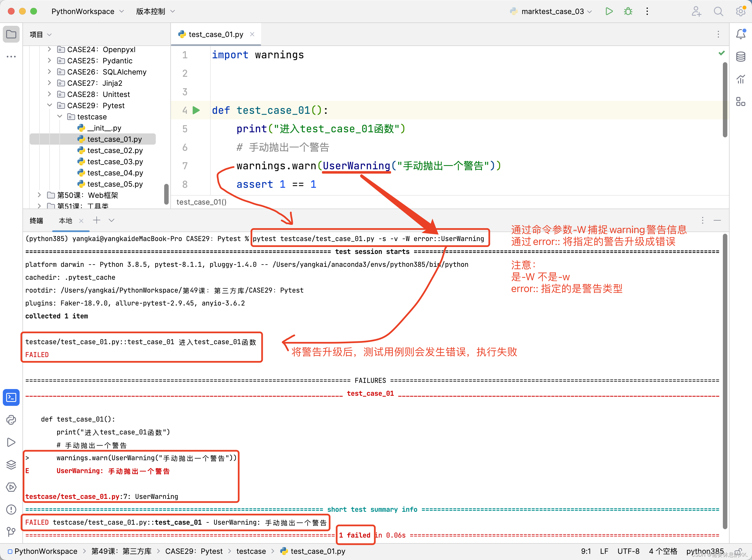Open the Problems exclamation icon
The image size is (752, 560).
coord(11,510)
